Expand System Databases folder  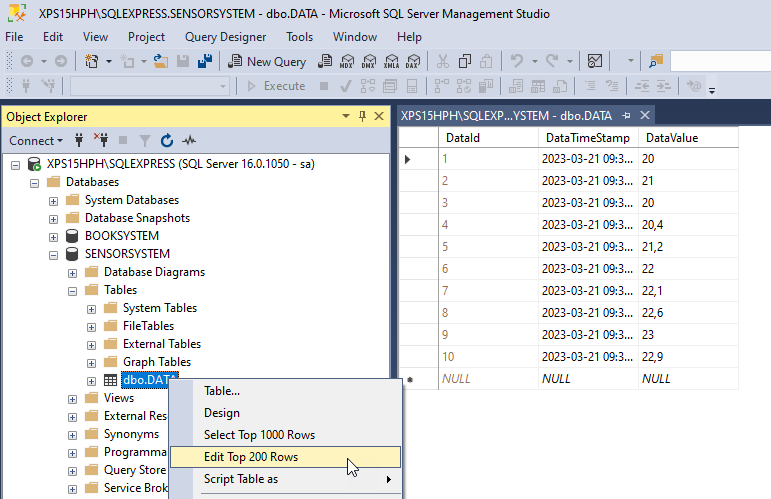[x=54, y=202]
